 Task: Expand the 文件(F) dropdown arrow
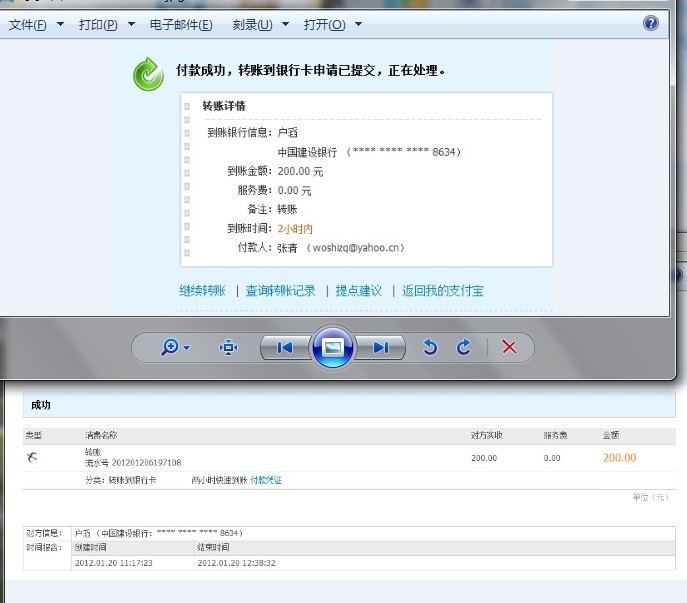tap(60, 24)
